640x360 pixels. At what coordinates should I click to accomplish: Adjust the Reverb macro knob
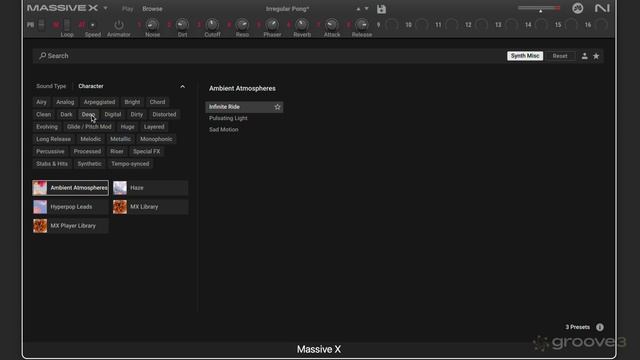click(302, 25)
